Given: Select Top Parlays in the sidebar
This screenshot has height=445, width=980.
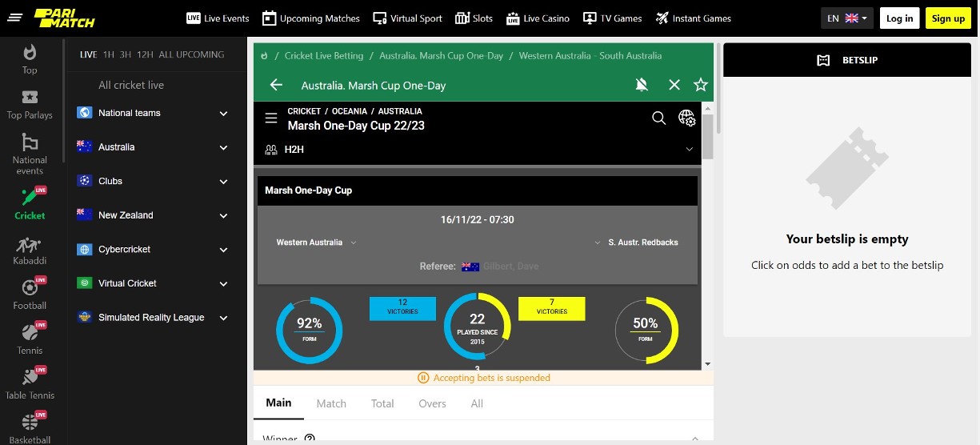Looking at the screenshot, I should tap(30, 105).
